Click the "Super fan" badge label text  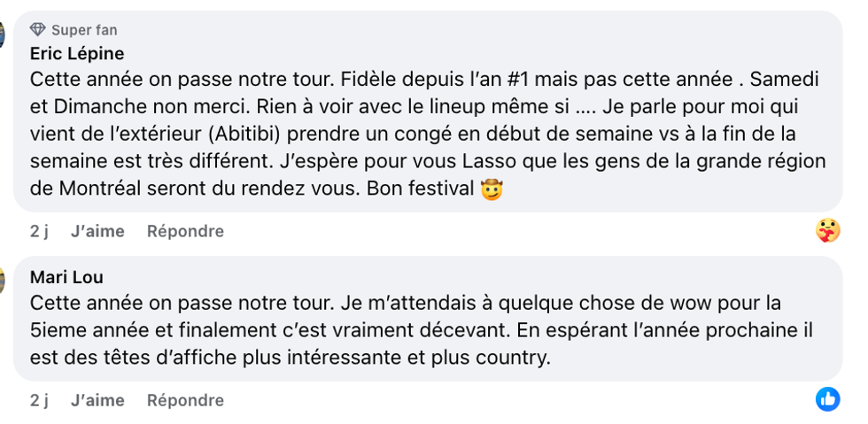point(84,30)
